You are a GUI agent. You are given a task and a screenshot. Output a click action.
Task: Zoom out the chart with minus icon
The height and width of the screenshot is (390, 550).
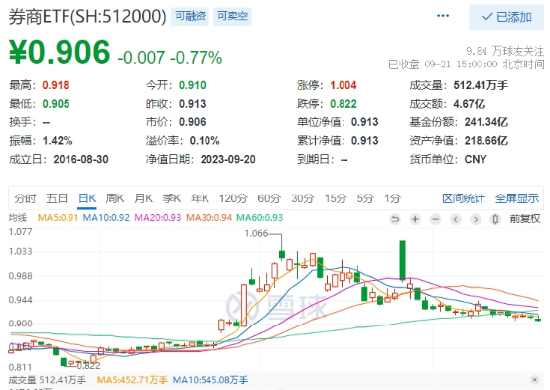point(435,219)
